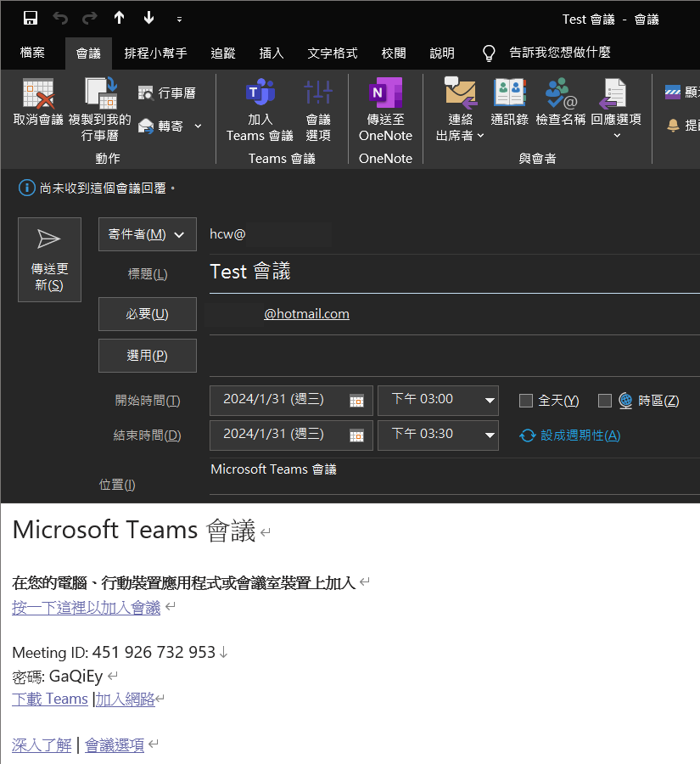Click the 密碼: GaQiEy text
This screenshot has height=764, width=700.
coord(58,676)
